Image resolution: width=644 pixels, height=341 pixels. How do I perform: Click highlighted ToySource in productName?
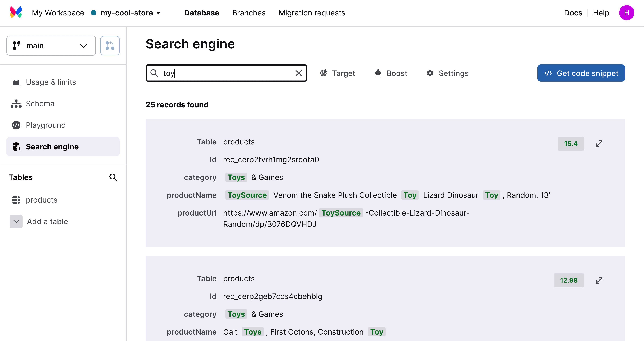pos(247,195)
